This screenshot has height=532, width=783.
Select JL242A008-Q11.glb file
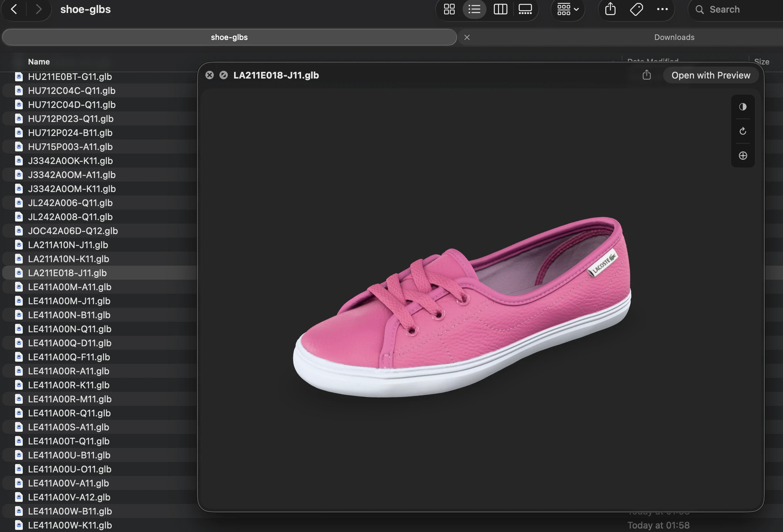point(70,217)
